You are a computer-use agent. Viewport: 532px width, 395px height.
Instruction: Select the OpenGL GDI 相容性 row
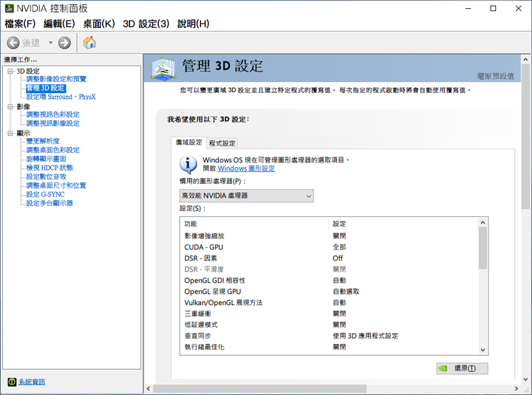click(x=329, y=281)
